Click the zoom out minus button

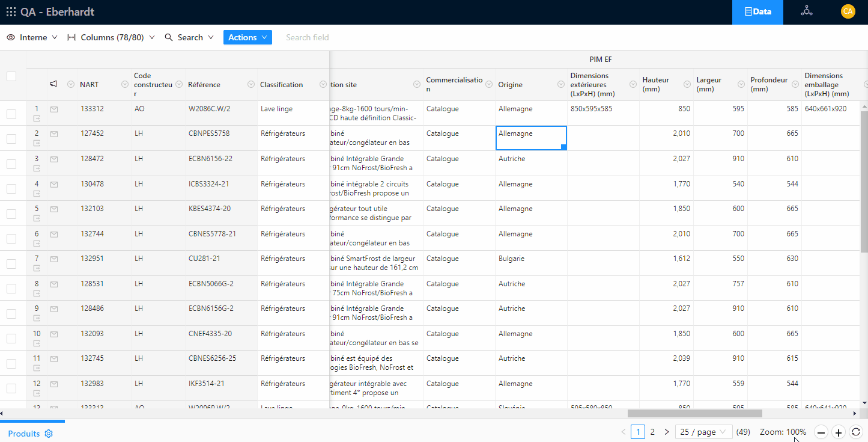pos(821,432)
